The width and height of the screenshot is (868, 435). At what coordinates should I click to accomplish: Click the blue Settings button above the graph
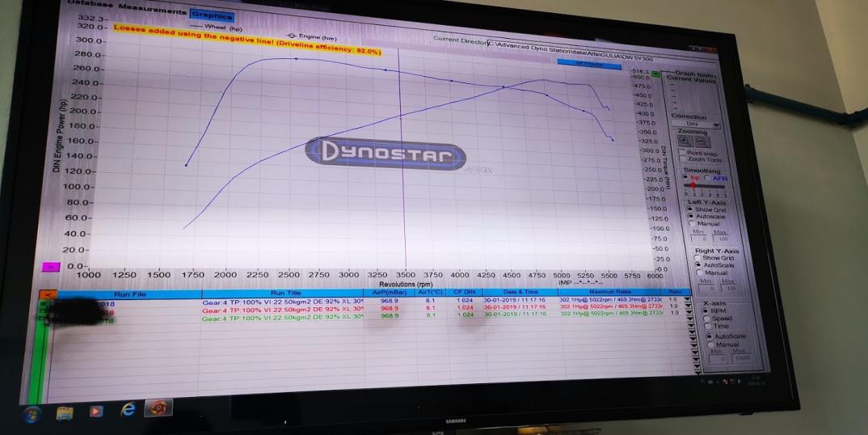(x=588, y=65)
